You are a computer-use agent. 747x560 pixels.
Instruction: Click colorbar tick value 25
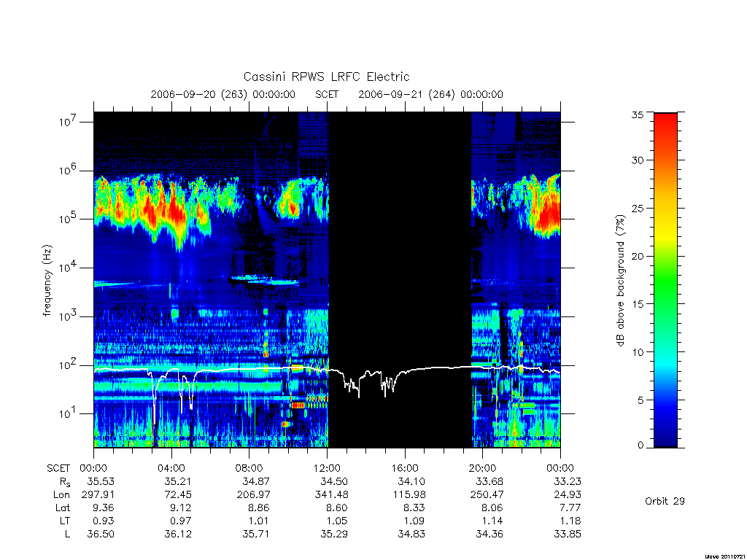pos(637,208)
